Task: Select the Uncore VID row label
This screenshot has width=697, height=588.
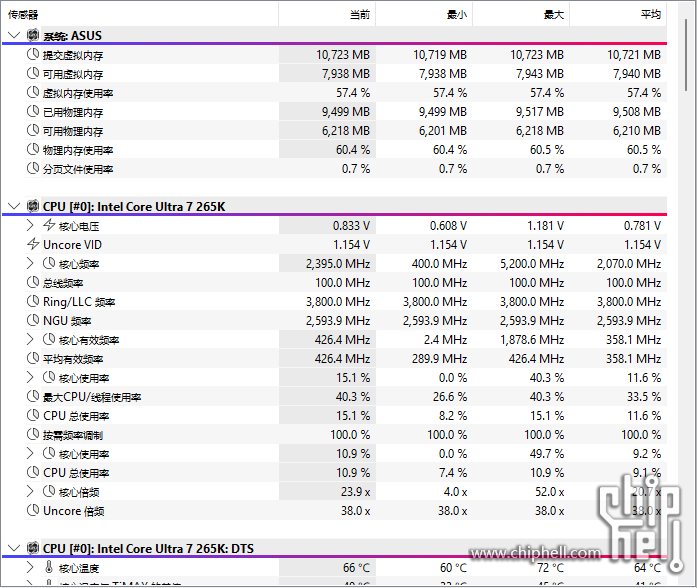Action: pos(72,245)
